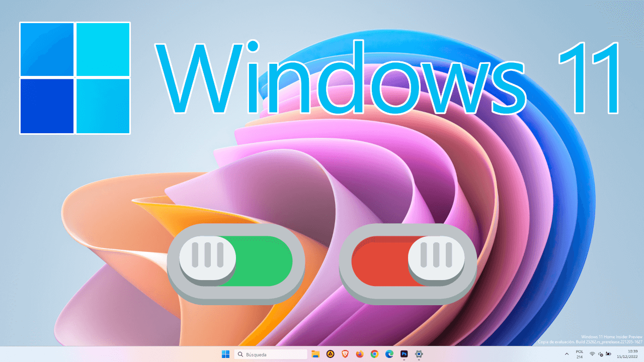This screenshot has height=362, width=644.
Task: Click the Wi-Fi network icon
Action: click(592, 354)
